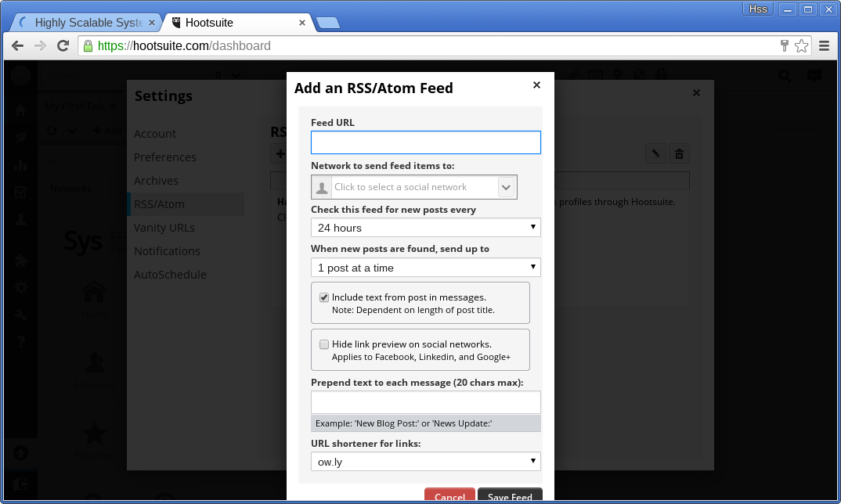The height and width of the screenshot is (504, 841).
Task: Open the Chrome hamburger menu
Action: pos(825,45)
